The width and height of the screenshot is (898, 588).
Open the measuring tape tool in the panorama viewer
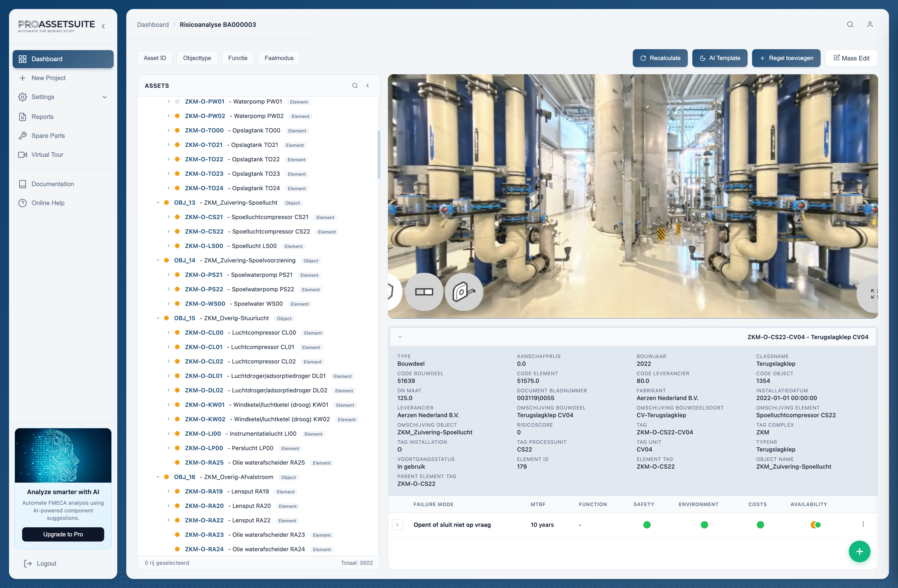464,291
